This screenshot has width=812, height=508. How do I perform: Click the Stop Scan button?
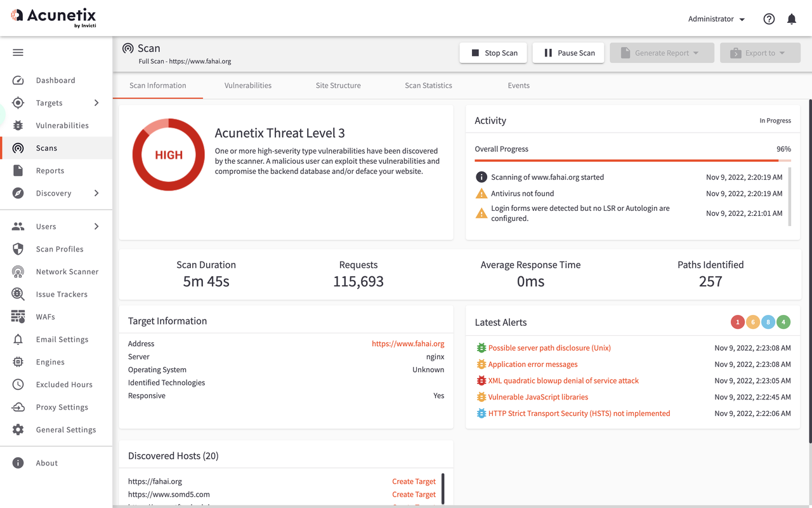(x=494, y=53)
